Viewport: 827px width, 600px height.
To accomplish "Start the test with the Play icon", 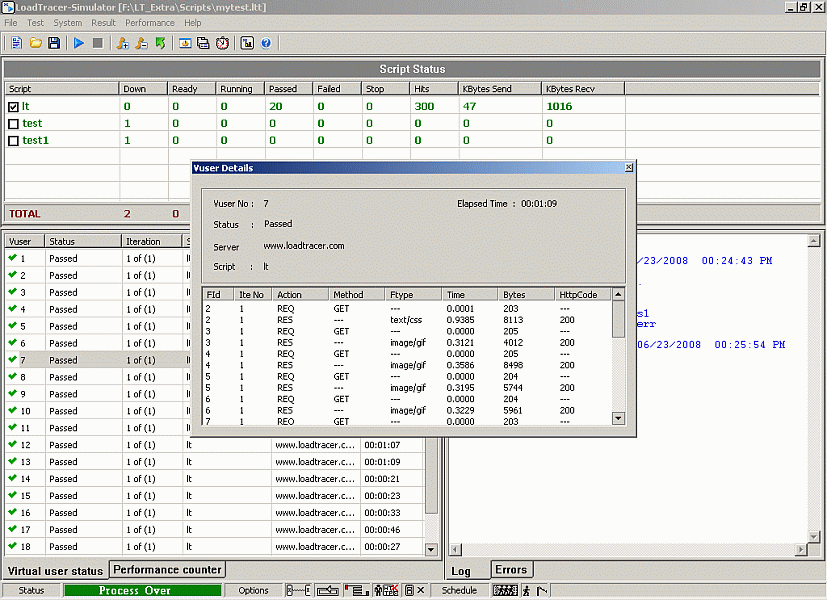I will (x=79, y=43).
